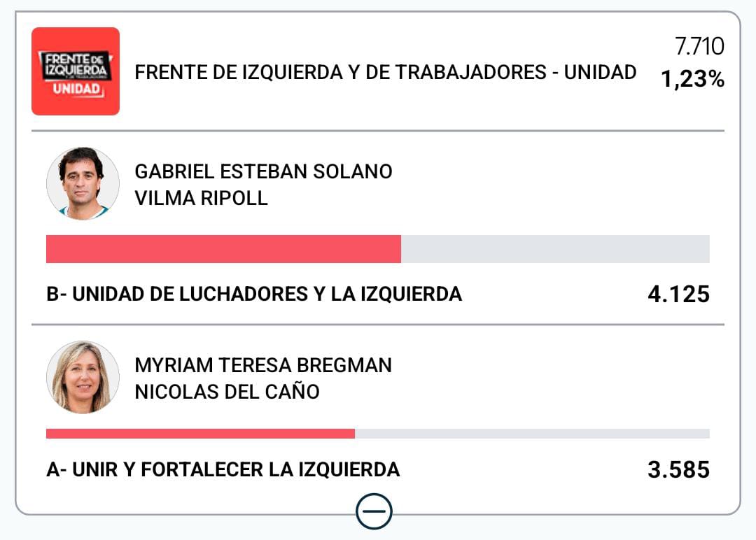
Task: Click Myriam Bregman's profile photo
Action: click(x=83, y=377)
